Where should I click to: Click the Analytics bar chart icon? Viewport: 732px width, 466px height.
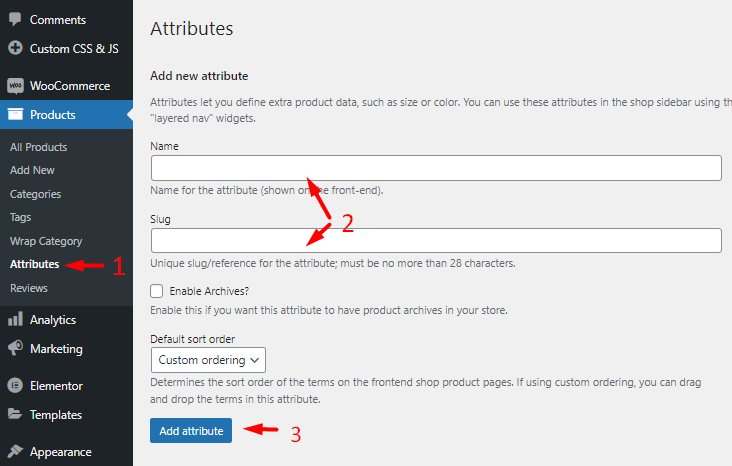(15, 319)
